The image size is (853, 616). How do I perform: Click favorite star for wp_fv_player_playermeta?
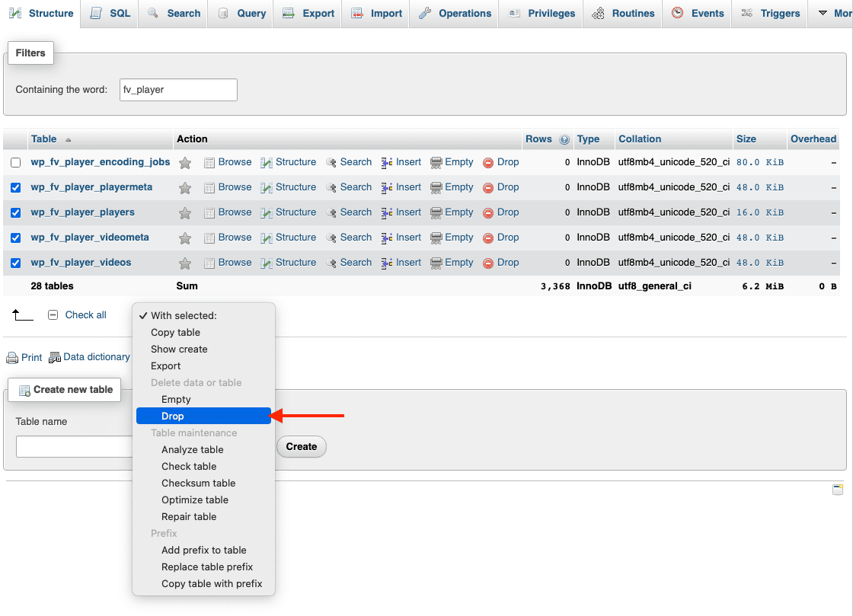click(185, 187)
